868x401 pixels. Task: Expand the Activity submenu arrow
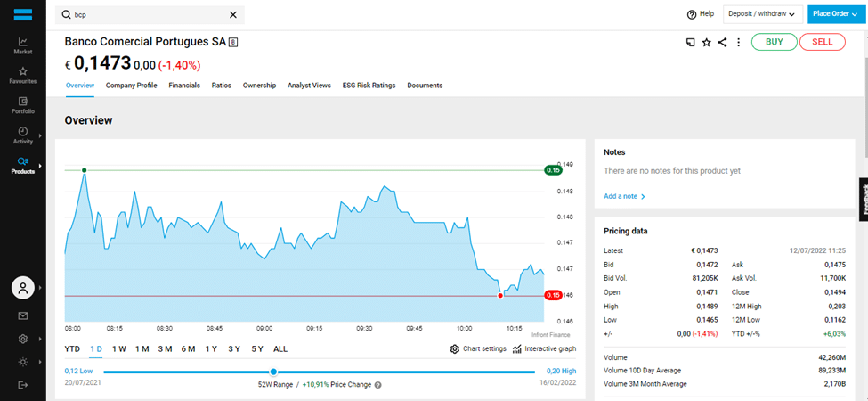pyautogui.click(x=40, y=135)
